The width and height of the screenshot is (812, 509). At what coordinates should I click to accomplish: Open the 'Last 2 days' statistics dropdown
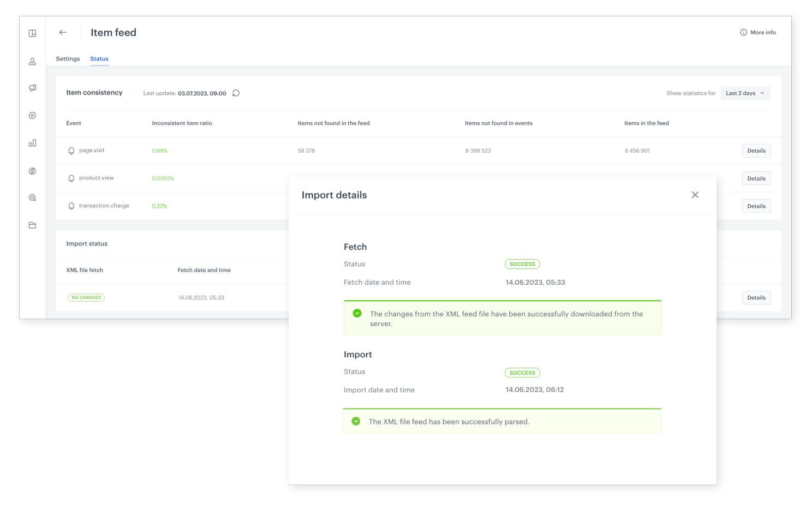pyautogui.click(x=745, y=93)
